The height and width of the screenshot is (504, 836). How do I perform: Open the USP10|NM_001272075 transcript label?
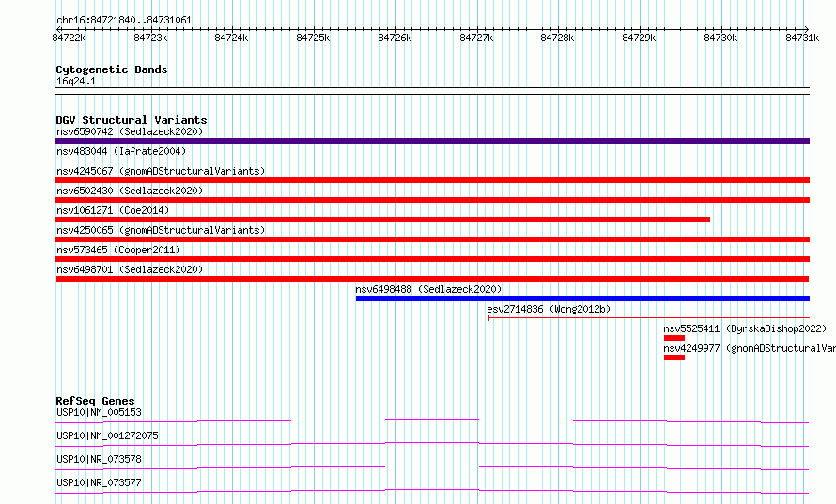pos(107,435)
